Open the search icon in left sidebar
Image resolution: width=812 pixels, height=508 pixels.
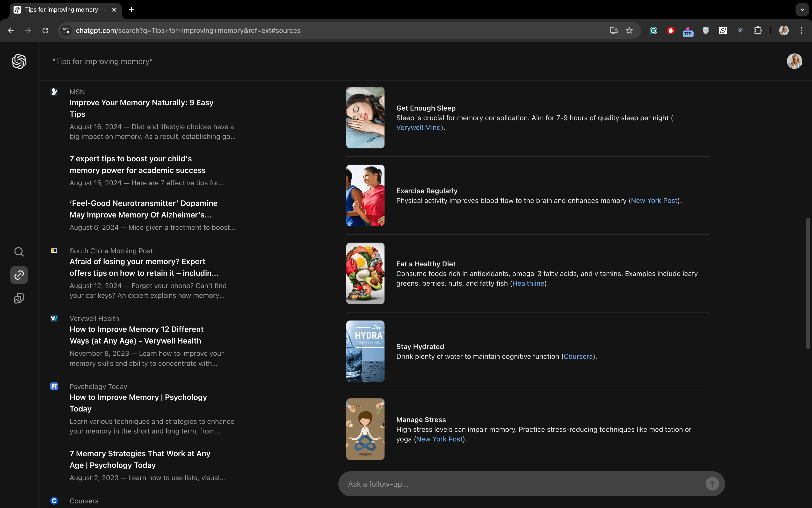click(19, 252)
